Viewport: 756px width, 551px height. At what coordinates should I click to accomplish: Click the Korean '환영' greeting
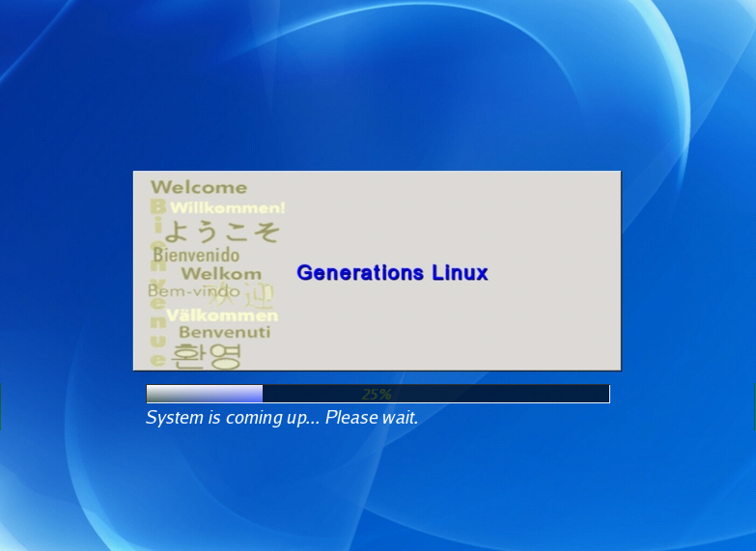coord(206,356)
